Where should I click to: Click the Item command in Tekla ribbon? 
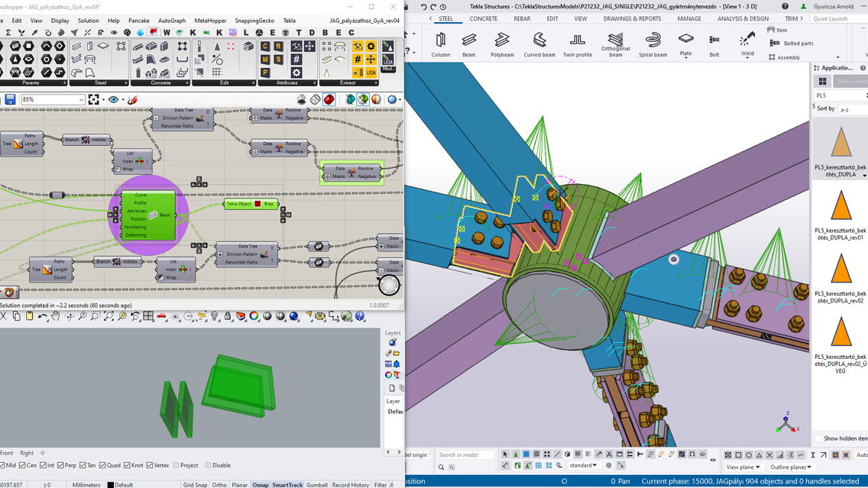[777, 30]
